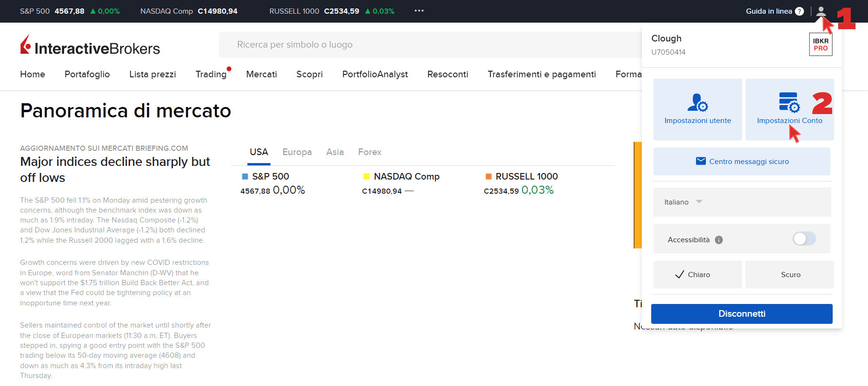The image size is (868, 386).
Task: Click the yellow NASDAQ Comp legend swatch
Action: coord(367,177)
